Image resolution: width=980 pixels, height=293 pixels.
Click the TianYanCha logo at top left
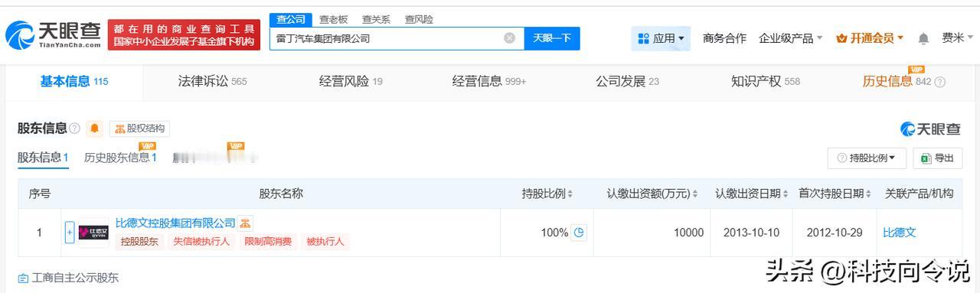[x=54, y=34]
